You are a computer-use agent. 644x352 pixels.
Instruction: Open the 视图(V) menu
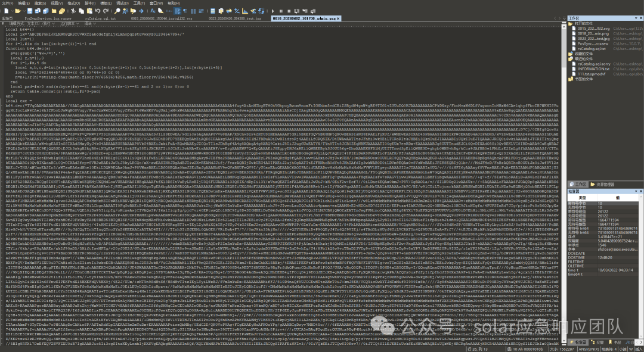click(x=57, y=4)
